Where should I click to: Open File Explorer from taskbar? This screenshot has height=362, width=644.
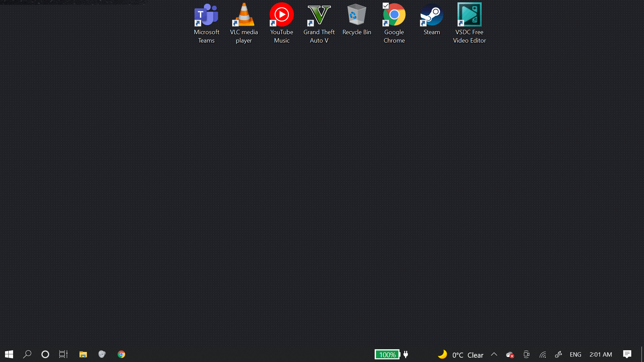point(83,354)
